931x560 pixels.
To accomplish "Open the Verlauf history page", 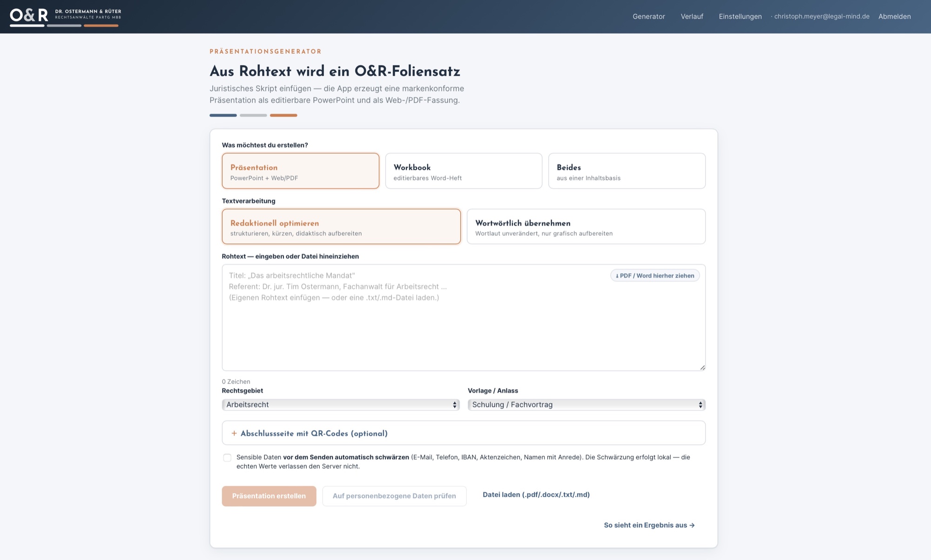I will 692,17.
